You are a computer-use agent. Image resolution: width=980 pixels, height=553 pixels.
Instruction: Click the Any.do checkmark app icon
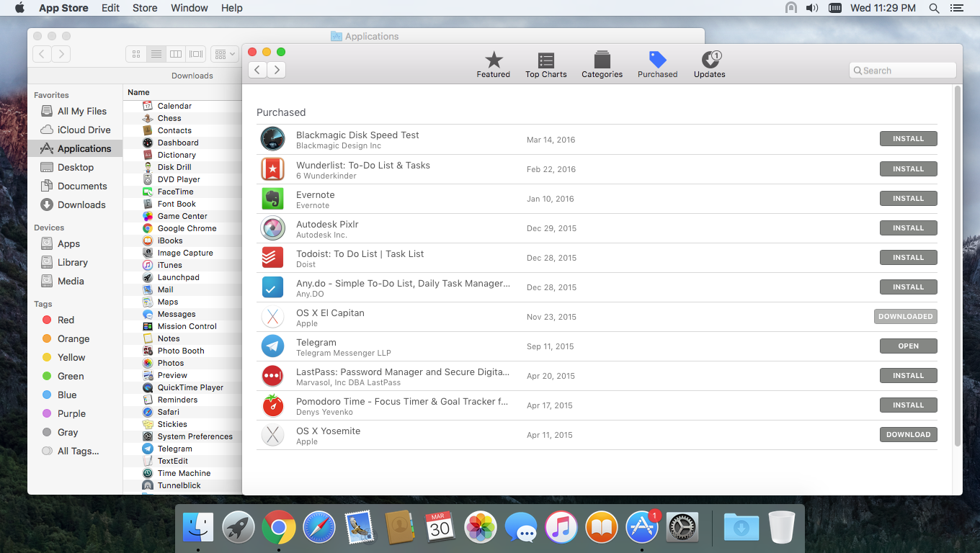coord(272,287)
